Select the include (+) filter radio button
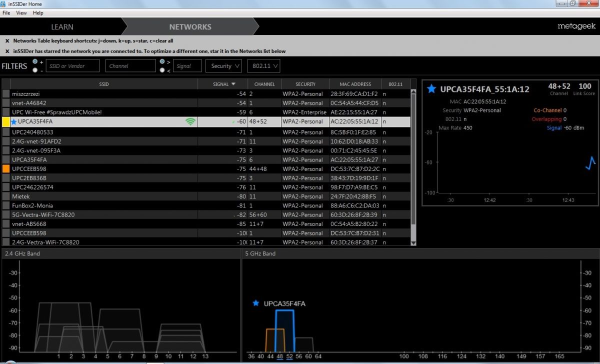 34,61
